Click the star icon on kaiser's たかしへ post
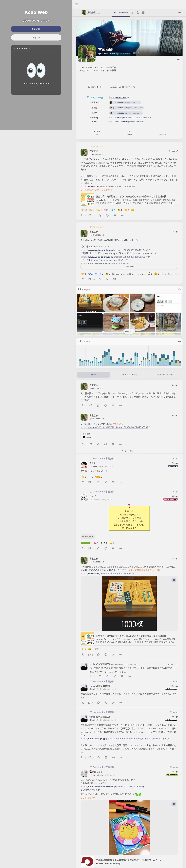Viewport: 186px width, 868px height. pos(98,548)
